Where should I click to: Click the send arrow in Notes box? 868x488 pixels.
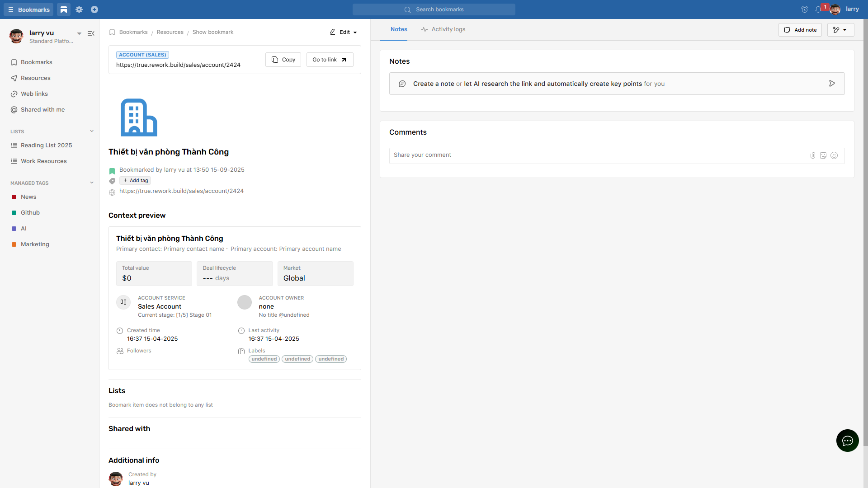click(832, 84)
